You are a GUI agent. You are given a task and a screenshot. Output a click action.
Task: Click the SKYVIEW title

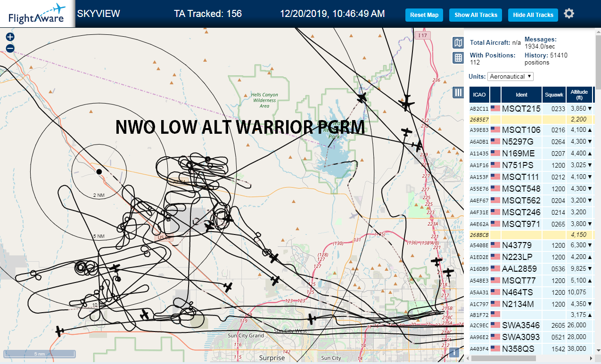99,14
